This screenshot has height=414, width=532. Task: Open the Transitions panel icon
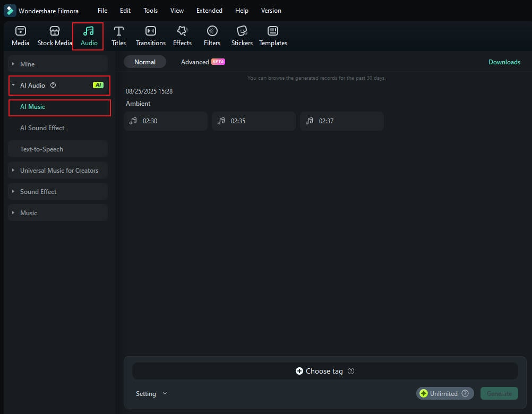coord(151,31)
